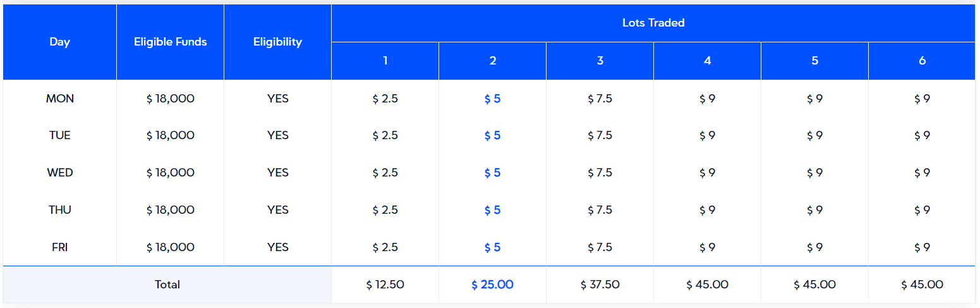This screenshot has width=980, height=308.
Task: Select lot column 3 header
Action: pyautogui.click(x=600, y=61)
